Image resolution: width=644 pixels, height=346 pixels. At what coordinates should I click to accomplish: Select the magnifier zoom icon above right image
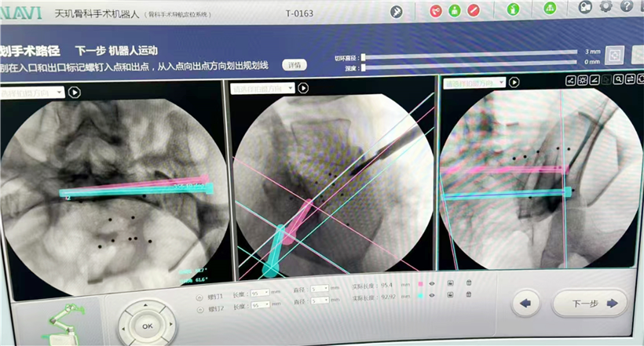(x=619, y=79)
